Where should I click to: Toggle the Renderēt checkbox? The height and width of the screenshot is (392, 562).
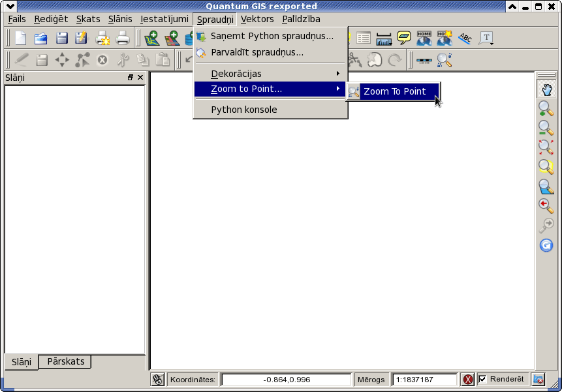pyautogui.click(x=483, y=379)
